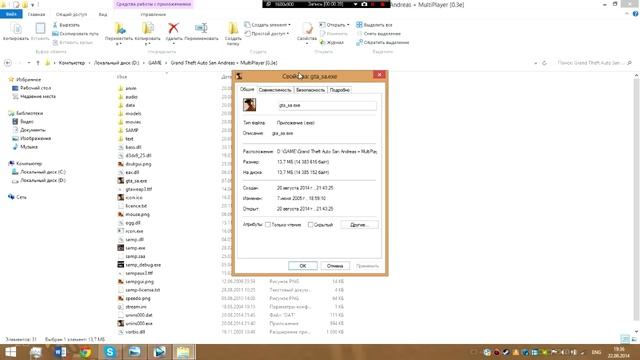Select Недавние места in navigation pane
Image resolution: width=640 pixels, height=360 pixels.
(x=34, y=96)
